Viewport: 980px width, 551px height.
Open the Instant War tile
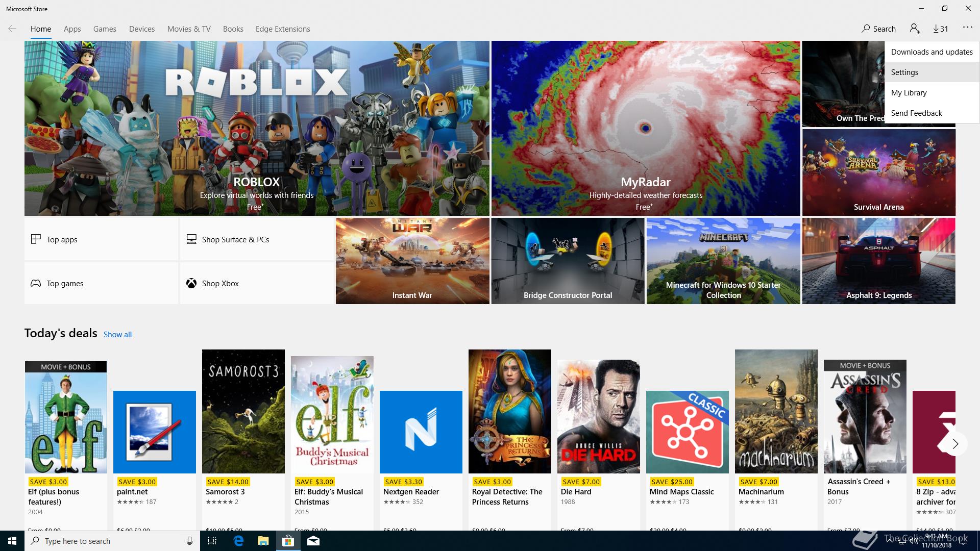412,261
